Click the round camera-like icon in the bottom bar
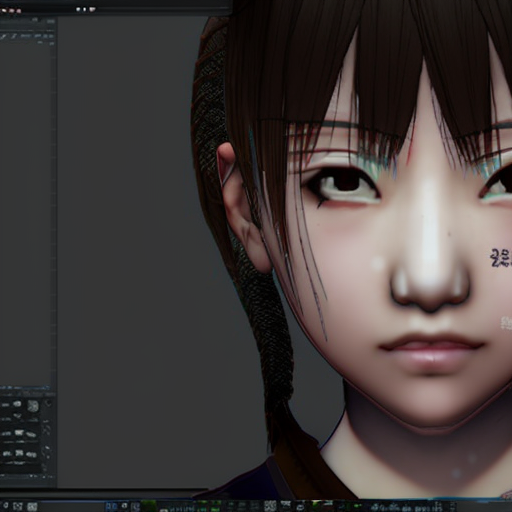 click(x=125, y=506)
